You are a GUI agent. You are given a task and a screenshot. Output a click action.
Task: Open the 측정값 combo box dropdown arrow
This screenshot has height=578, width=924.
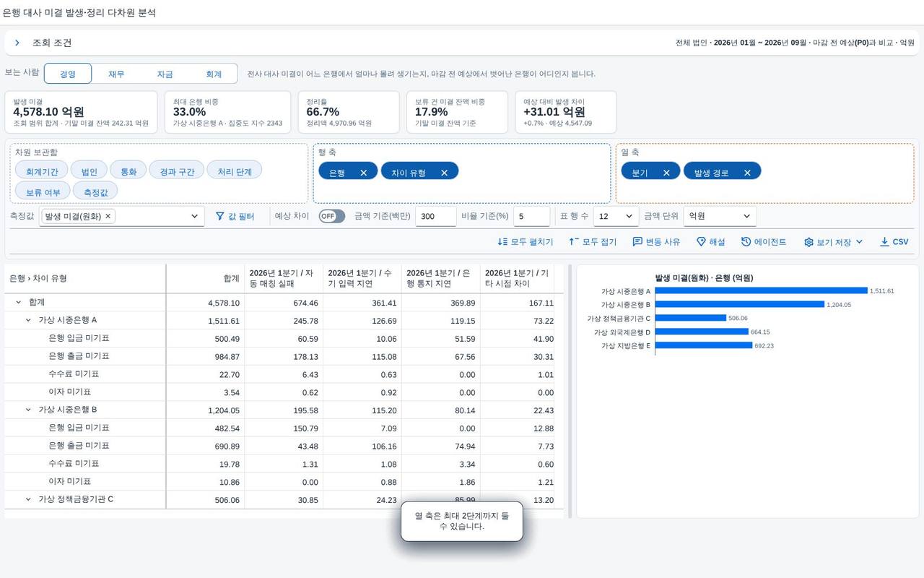194,216
